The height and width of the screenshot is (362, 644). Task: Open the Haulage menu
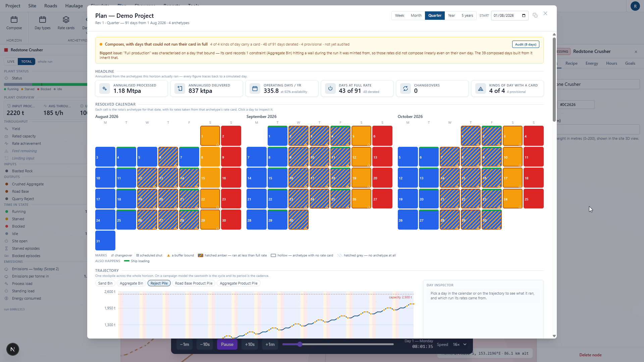click(x=74, y=6)
